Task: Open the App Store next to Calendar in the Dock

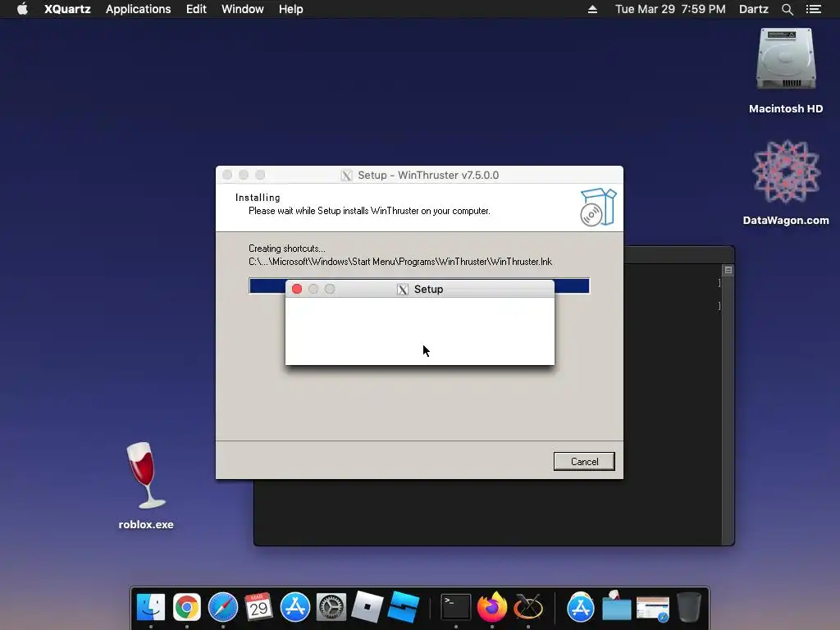Action: pos(295,607)
